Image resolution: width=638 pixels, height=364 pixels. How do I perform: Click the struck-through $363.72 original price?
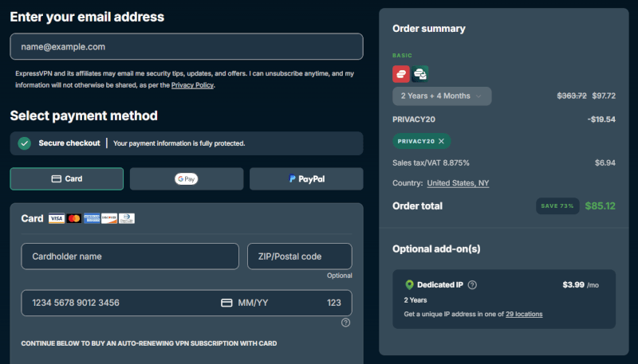[x=572, y=96]
